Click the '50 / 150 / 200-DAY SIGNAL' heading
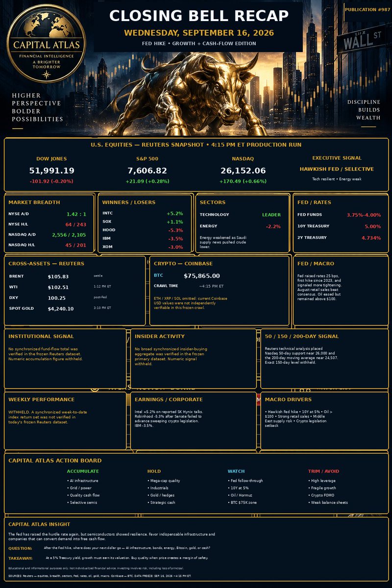 point(301,337)
